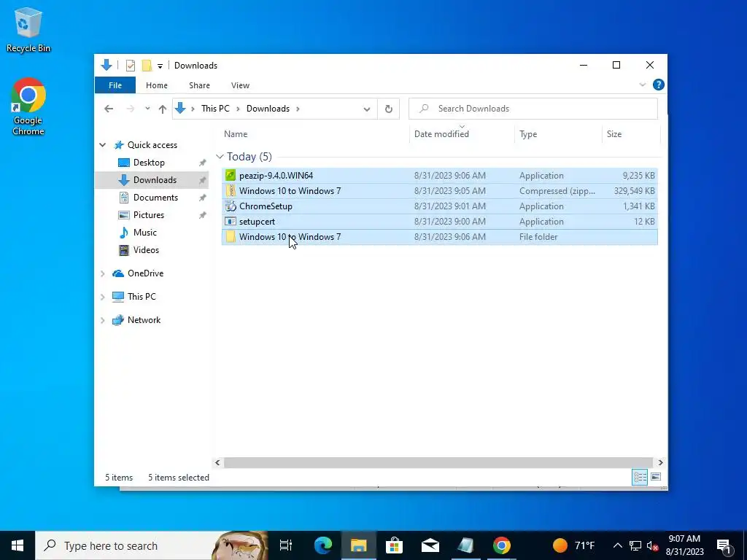This screenshot has height=560, width=747.
Task: Open Desktop in the navigation pane
Action: tap(149, 163)
